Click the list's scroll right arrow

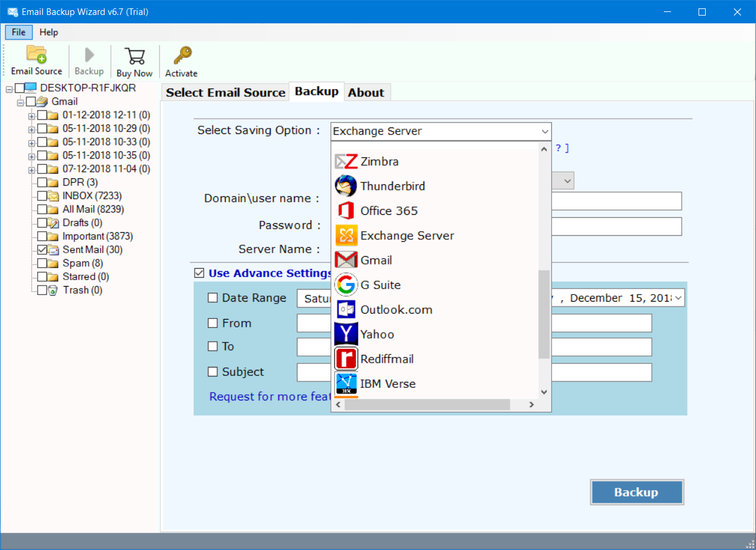531,405
